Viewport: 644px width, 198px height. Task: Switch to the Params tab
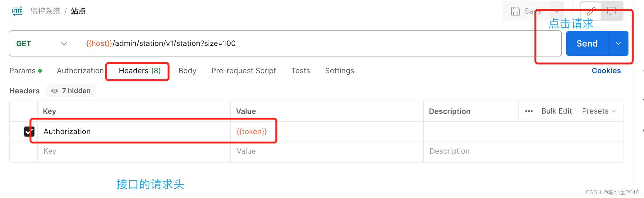point(23,71)
